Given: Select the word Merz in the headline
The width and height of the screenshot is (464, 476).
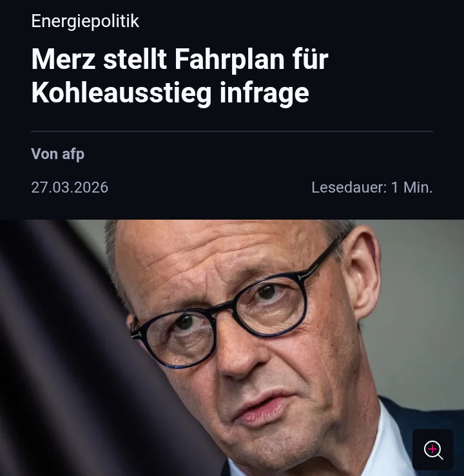Looking at the screenshot, I should coord(63,59).
